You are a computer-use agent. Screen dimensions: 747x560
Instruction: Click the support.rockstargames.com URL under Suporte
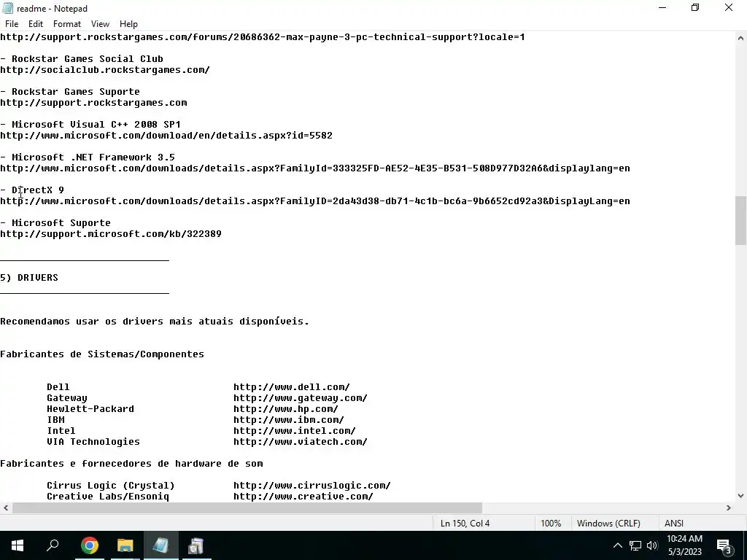(x=93, y=103)
